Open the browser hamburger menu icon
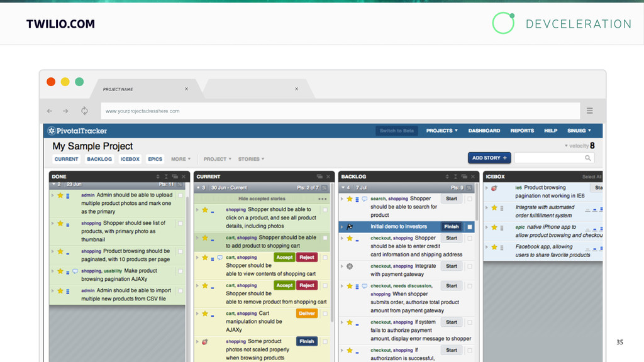The image size is (644, 362). (x=589, y=111)
